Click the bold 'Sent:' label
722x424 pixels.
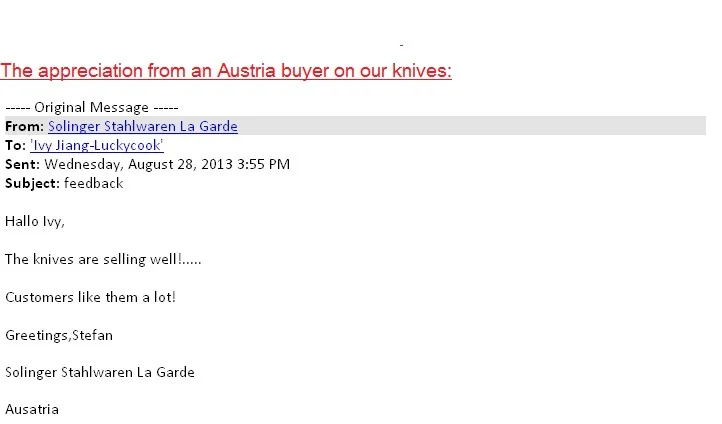click(x=23, y=164)
